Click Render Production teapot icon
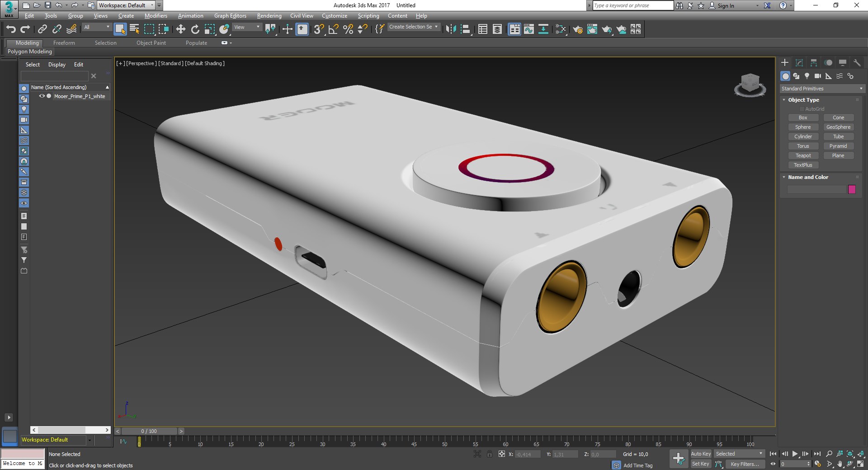This screenshot has height=470, width=868. click(607, 29)
